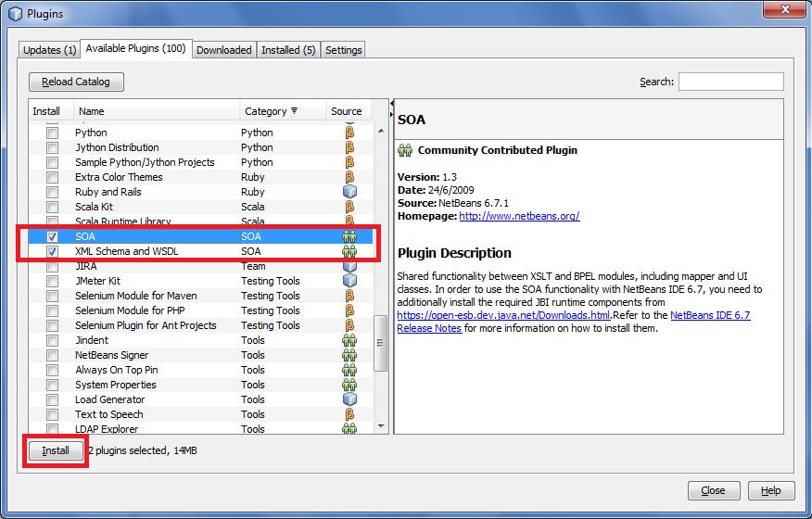The image size is (812, 519).
Task: Close the Plugins window with the X
Action: pyautogui.click(x=785, y=10)
